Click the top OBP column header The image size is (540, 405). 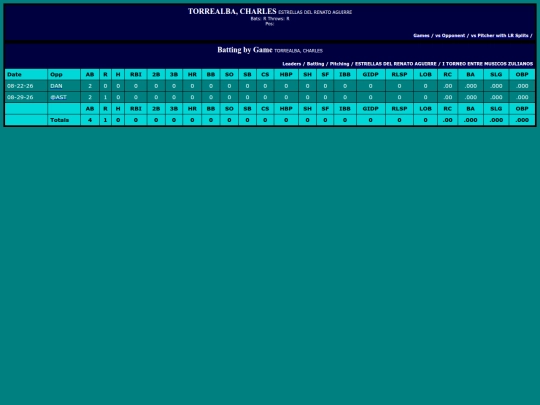pyautogui.click(x=522, y=74)
